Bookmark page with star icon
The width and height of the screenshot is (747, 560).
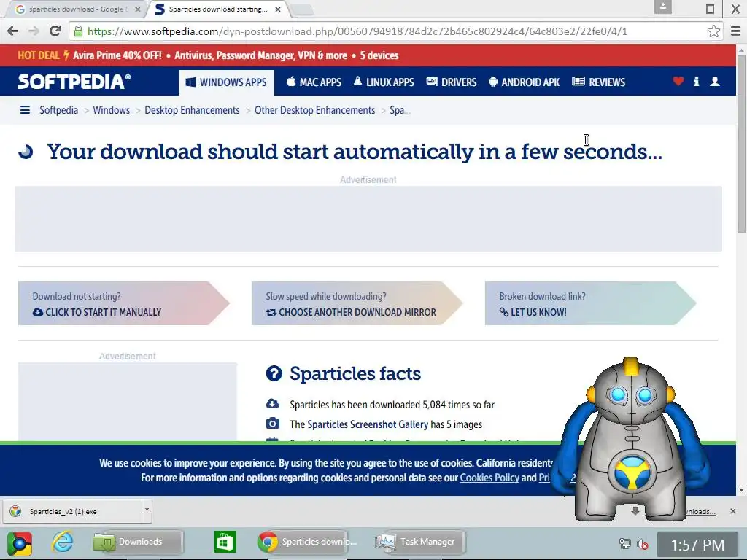tap(713, 31)
